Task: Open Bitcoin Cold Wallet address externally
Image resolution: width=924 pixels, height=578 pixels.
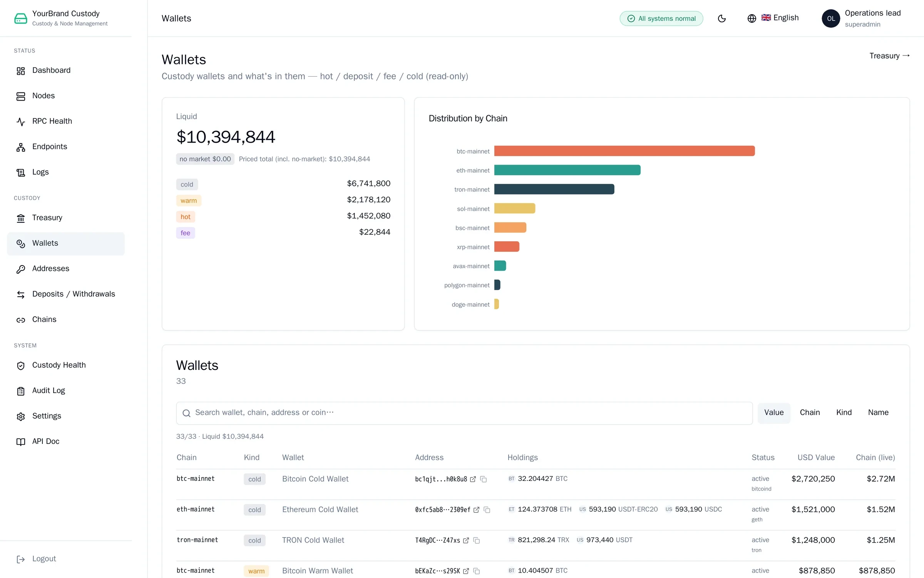Action: pos(473,479)
